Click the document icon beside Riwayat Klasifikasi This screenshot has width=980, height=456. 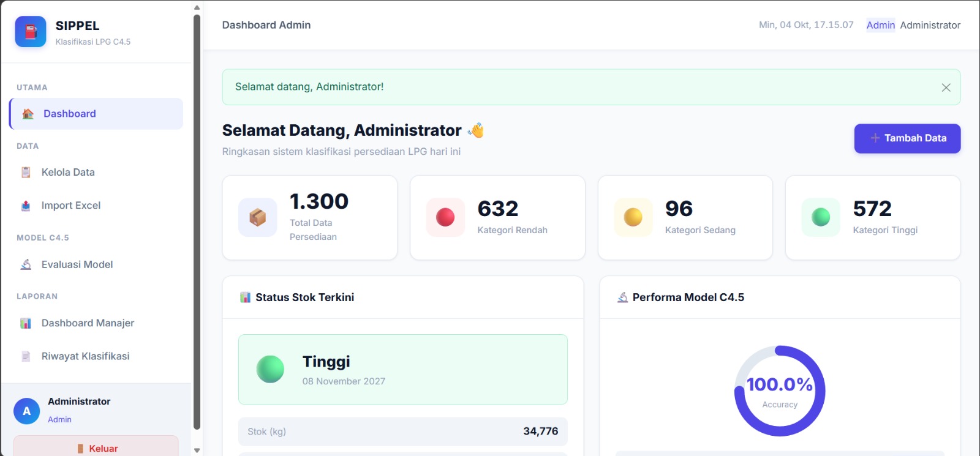[26, 356]
